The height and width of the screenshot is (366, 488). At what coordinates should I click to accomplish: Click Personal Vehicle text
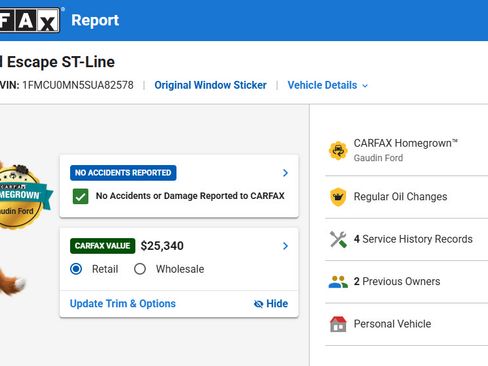(392, 324)
